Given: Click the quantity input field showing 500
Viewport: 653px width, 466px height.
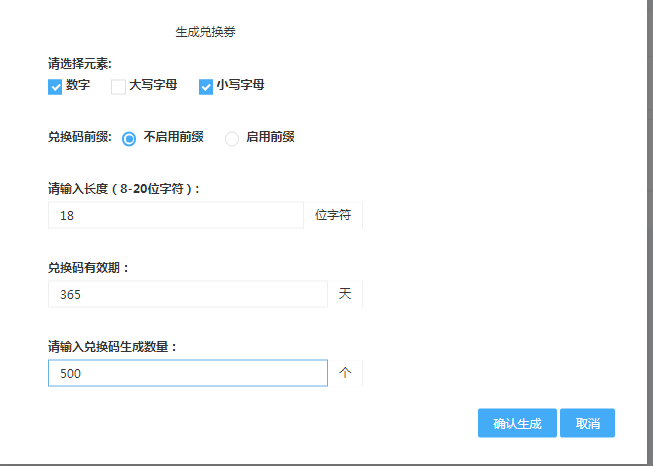Looking at the screenshot, I should [188, 373].
